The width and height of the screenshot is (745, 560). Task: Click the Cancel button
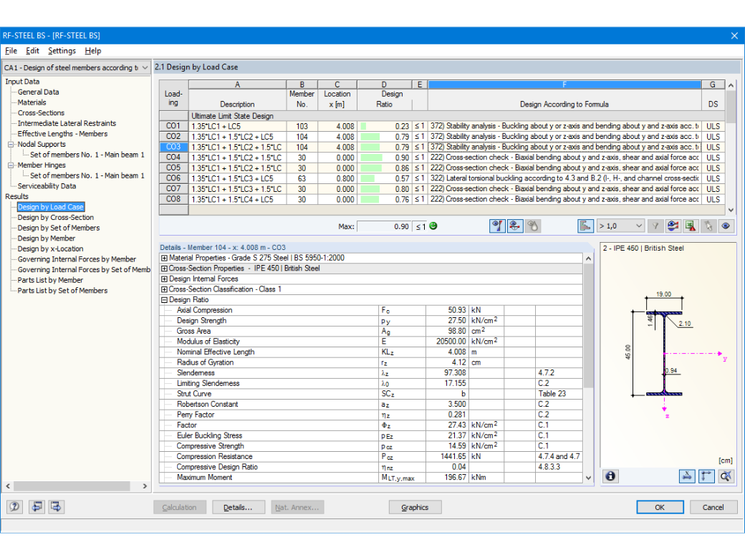713,507
